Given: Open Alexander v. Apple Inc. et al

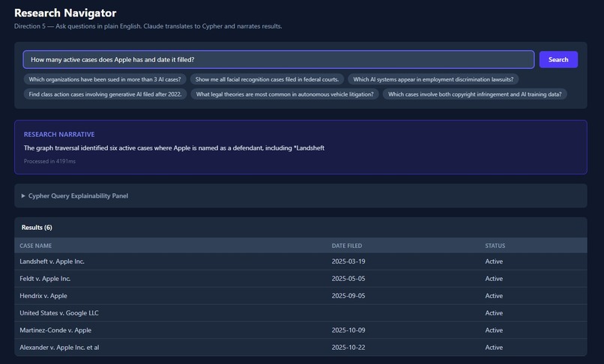Looking at the screenshot, I should (x=59, y=348).
